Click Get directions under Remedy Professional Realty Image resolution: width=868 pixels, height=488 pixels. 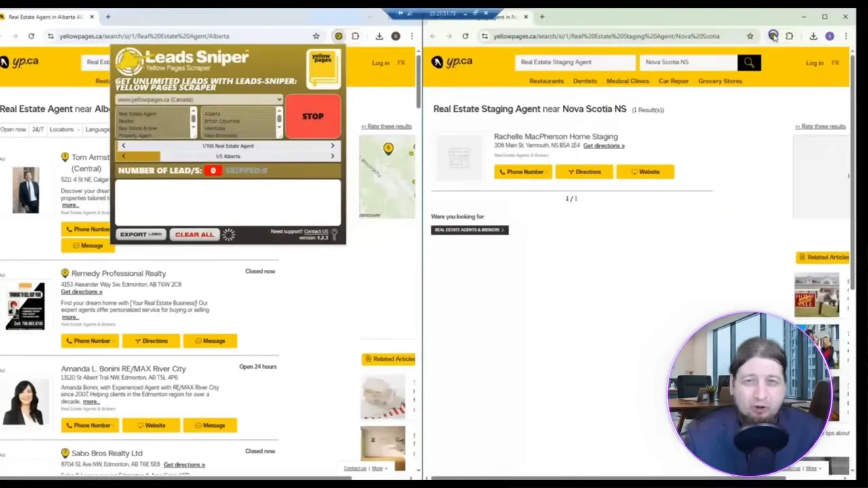click(x=81, y=292)
